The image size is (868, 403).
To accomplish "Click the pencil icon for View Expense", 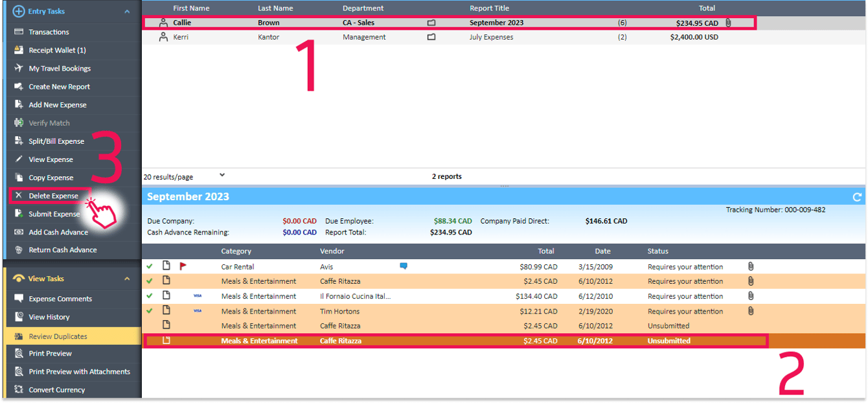I will coord(19,159).
